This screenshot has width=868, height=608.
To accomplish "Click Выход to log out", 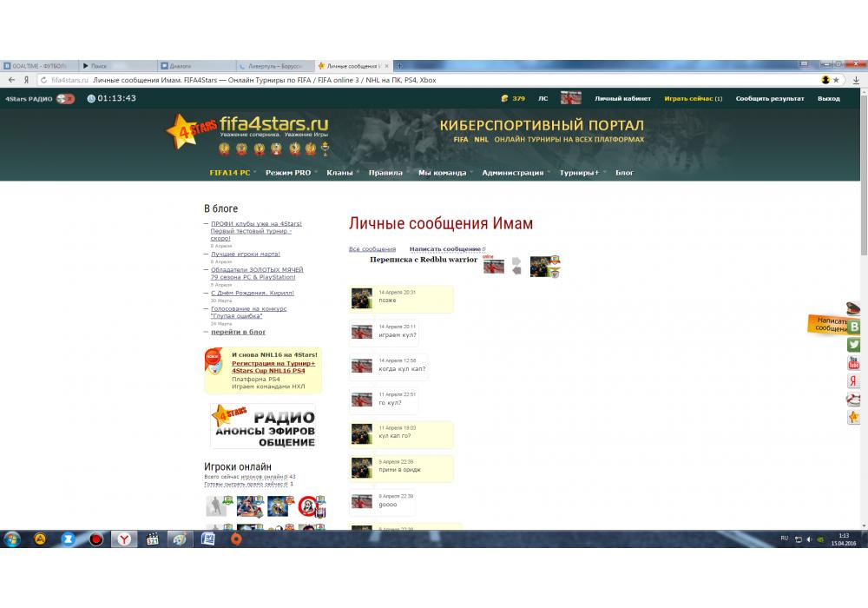I will [x=829, y=98].
